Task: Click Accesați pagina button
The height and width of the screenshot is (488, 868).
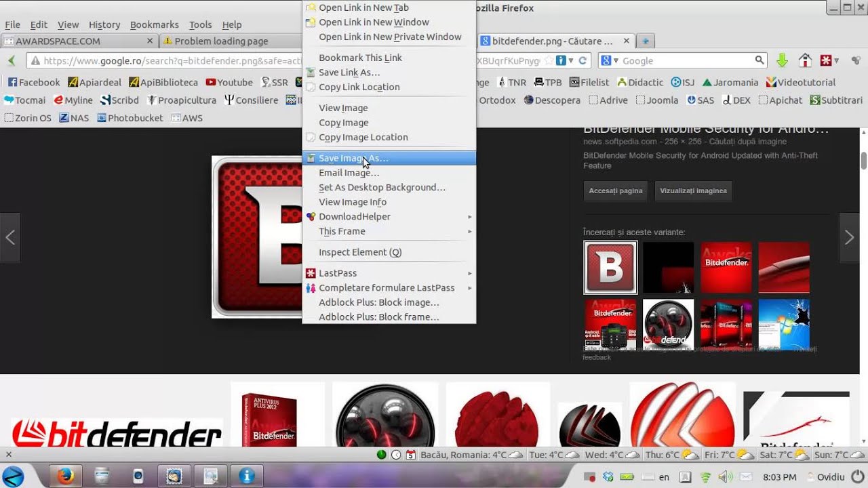Action: [x=615, y=190]
